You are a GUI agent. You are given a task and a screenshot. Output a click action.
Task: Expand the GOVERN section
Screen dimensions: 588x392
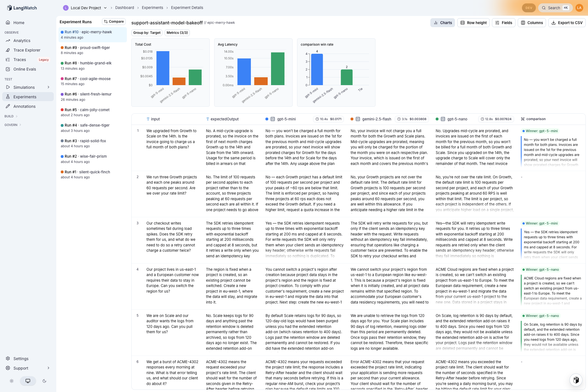click(x=13, y=125)
